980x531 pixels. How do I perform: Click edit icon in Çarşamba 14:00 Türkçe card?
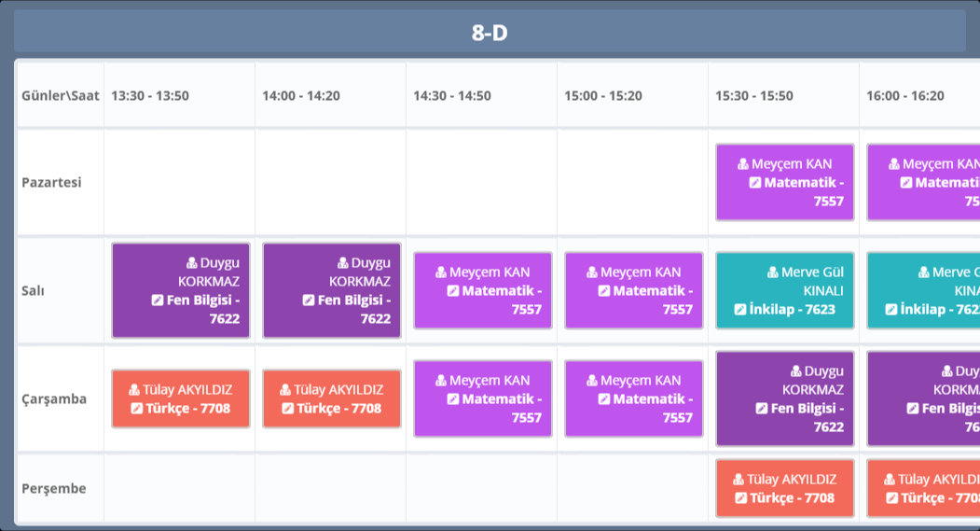[x=288, y=409]
